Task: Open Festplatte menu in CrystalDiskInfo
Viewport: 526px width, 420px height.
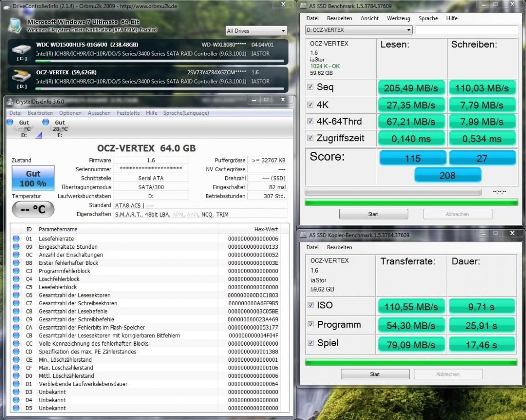Action: (128, 113)
